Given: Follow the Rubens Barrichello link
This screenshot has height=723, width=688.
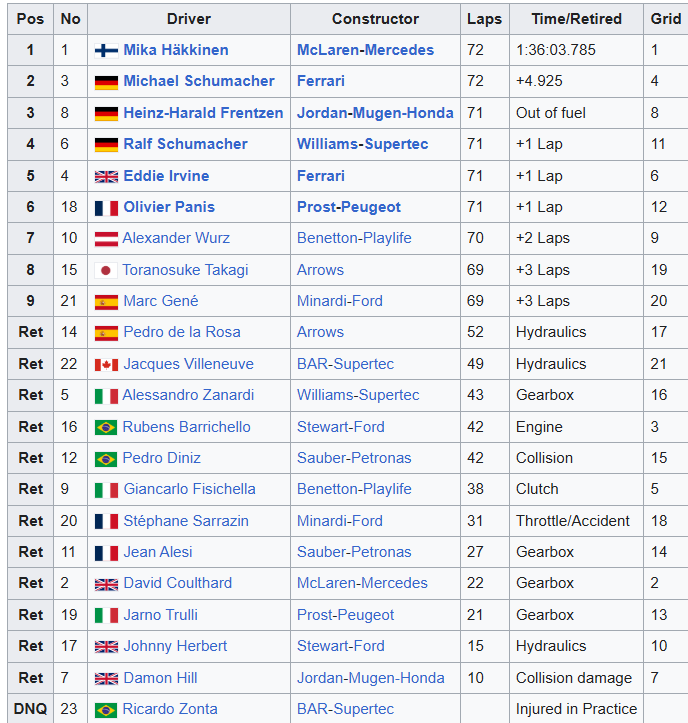Looking at the screenshot, I should point(186,427).
